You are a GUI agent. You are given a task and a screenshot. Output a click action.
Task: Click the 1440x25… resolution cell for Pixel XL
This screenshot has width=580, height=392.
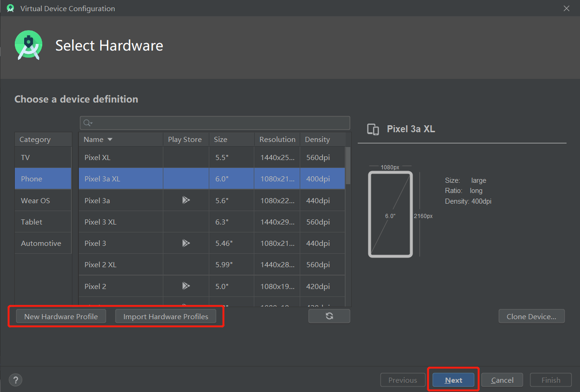pos(277,158)
